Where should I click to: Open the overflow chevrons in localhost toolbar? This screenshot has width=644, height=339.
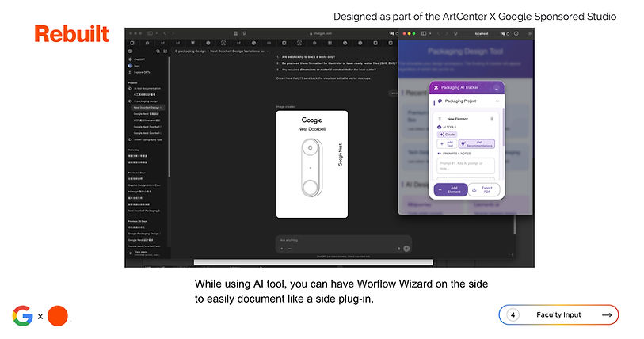tap(530, 34)
